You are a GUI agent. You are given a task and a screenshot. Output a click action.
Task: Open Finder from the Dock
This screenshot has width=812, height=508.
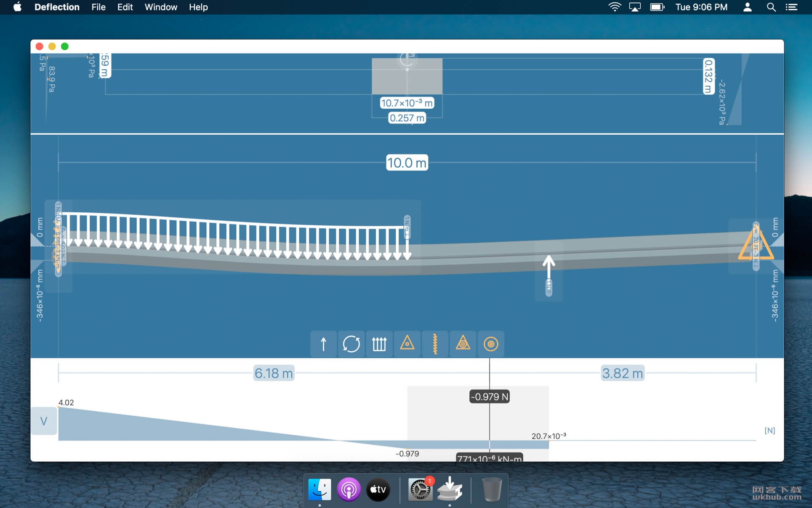[319, 489]
